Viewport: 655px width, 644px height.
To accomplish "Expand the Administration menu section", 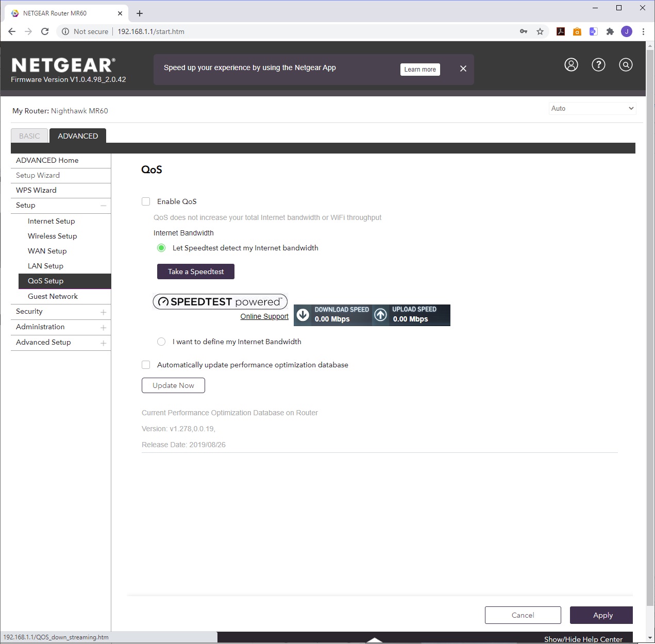I will coord(104,328).
